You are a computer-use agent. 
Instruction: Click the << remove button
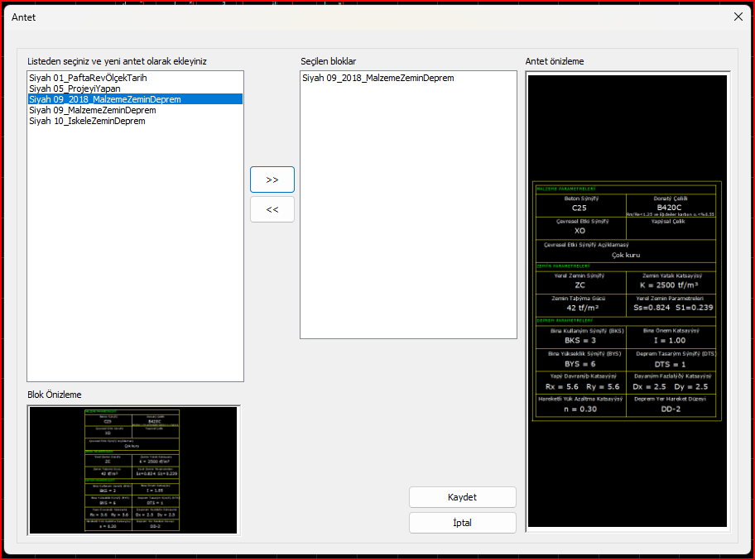coord(272,208)
